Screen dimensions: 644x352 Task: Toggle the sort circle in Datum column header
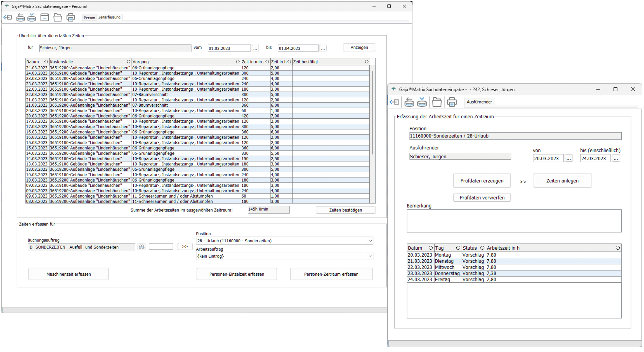pos(46,62)
